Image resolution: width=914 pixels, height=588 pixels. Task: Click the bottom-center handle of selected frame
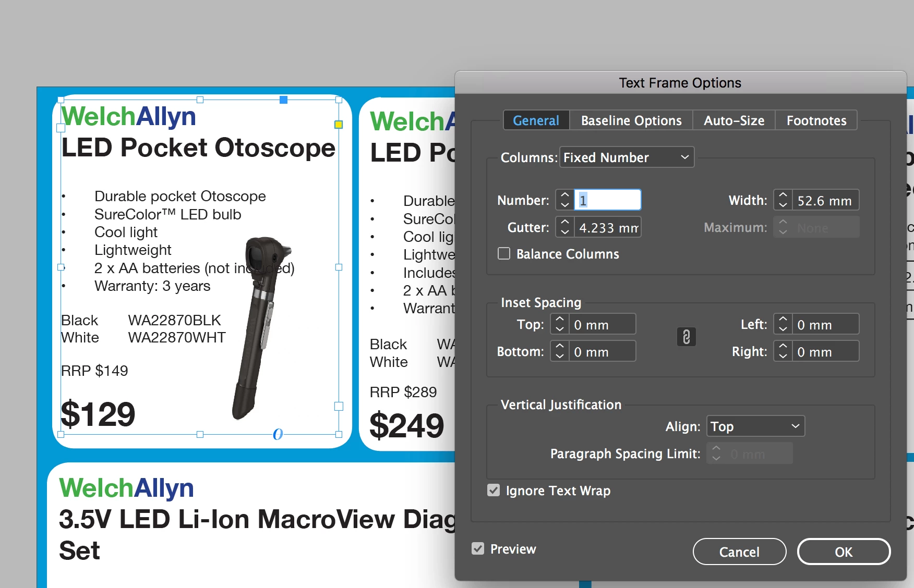click(x=200, y=434)
